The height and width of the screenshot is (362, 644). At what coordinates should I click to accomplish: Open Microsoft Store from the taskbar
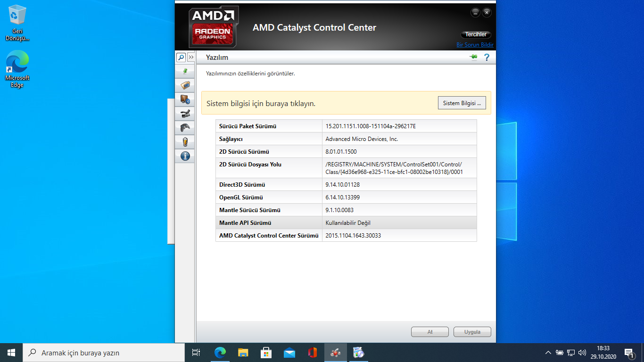coord(266,353)
